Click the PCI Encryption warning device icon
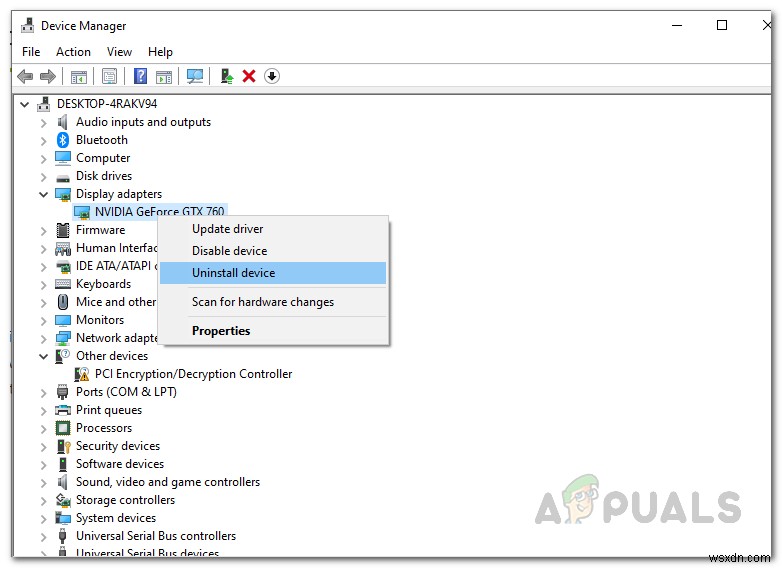The width and height of the screenshot is (782, 568). click(x=82, y=374)
